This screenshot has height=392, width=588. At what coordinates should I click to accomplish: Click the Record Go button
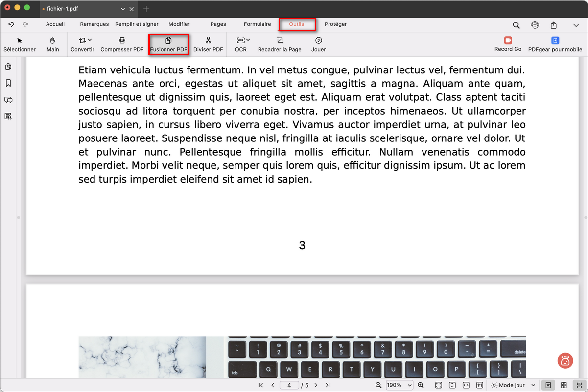click(x=508, y=44)
